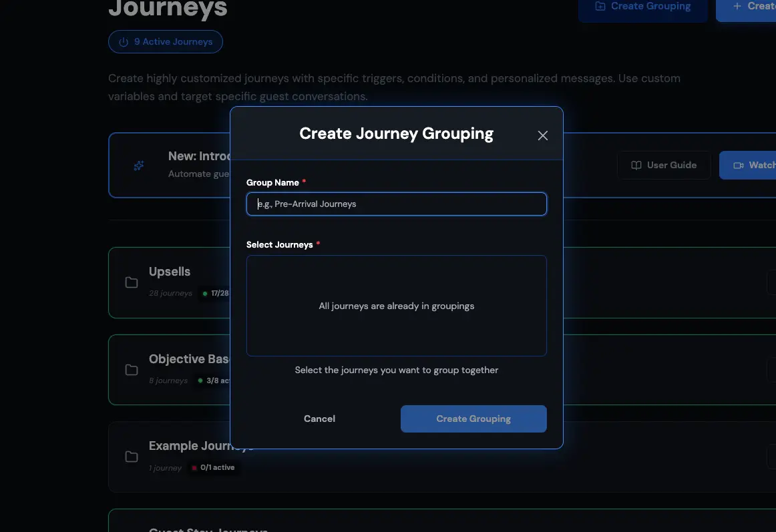Click the power icon beside 9 Active Journeys
The height and width of the screenshot is (532, 776).
pos(123,41)
